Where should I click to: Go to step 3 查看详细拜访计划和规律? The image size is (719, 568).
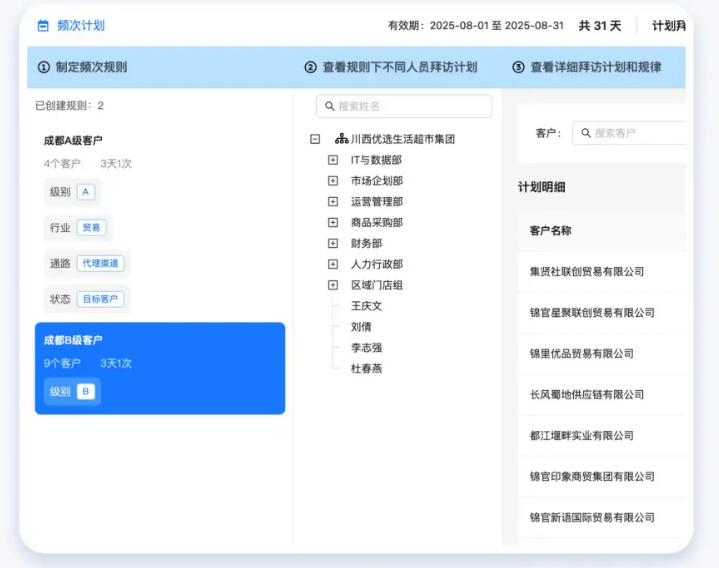click(594, 68)
